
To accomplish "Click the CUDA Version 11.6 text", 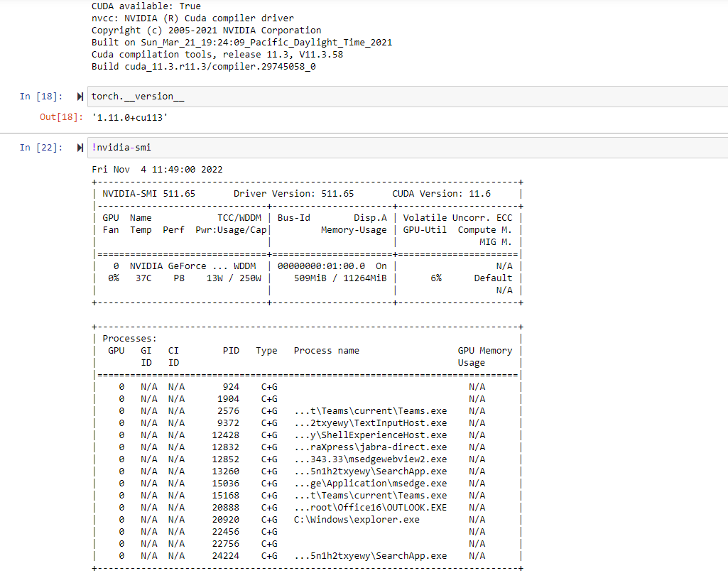I will coord(440,193).
